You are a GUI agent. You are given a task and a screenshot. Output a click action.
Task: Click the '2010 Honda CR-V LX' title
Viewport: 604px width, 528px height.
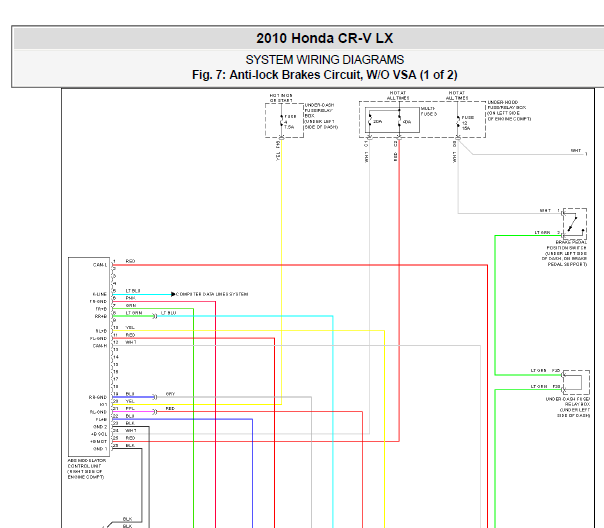[325, 38]
